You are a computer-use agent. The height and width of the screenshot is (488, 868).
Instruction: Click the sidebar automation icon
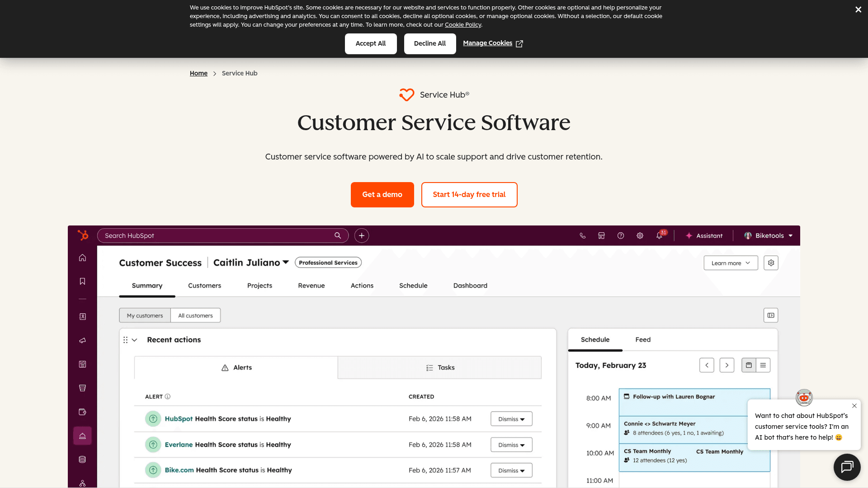click(82, 483)
